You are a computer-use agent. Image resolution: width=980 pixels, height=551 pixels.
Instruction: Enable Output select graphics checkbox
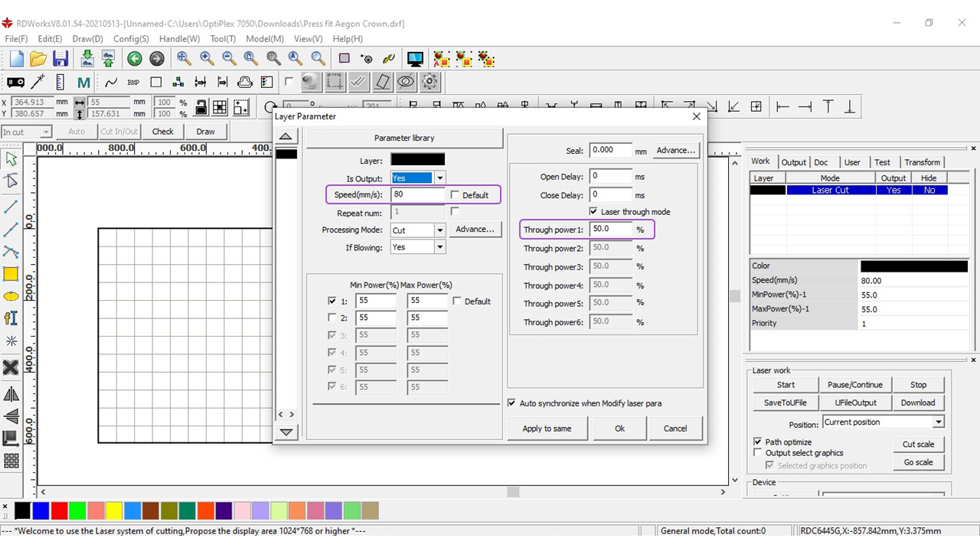click(758, 453)
